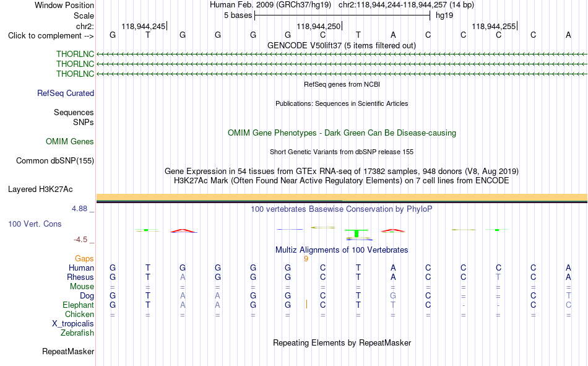Screen dimensions: 588x366
Task: Open '100 vertebrates Basewise Conservation by PhyloP' title
Action: (342, 209)
